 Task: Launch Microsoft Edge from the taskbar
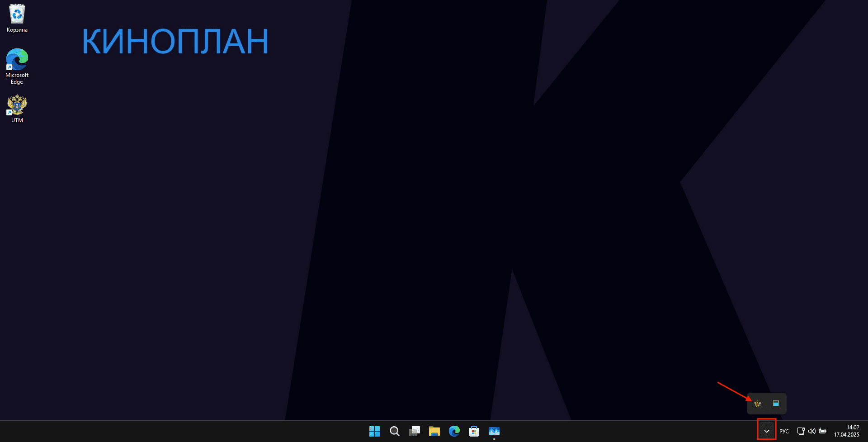pos(454,431)
